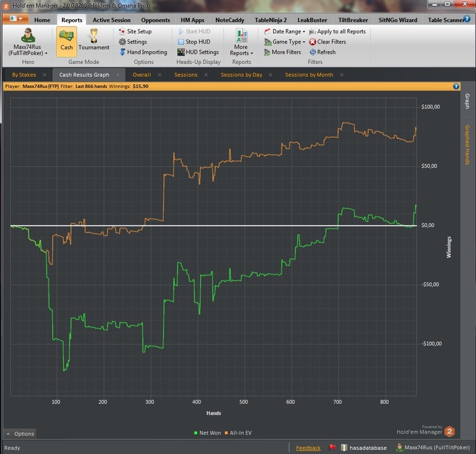Select the Cash game mode icon
The height and width of the screenshot is (454, 476).
click(x=67, y=42)
